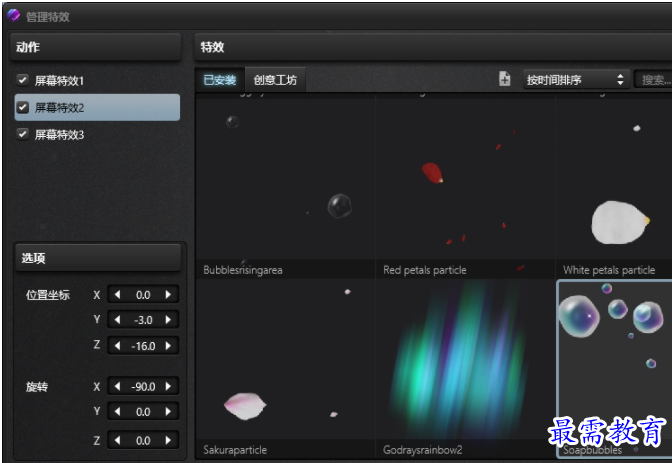Switch to the 创意工坊 tab
672x463 pixels.
point(275,80)
